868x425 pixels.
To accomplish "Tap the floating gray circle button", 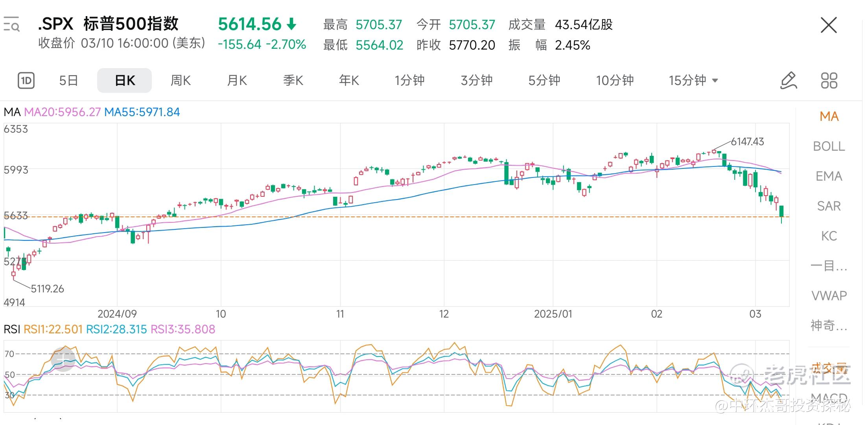I will point(63,359).
